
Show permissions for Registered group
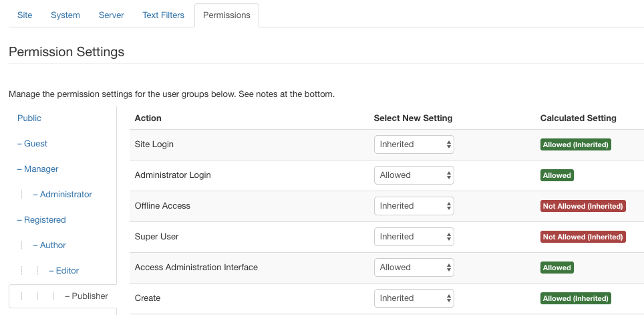click(x=45, y=220)
